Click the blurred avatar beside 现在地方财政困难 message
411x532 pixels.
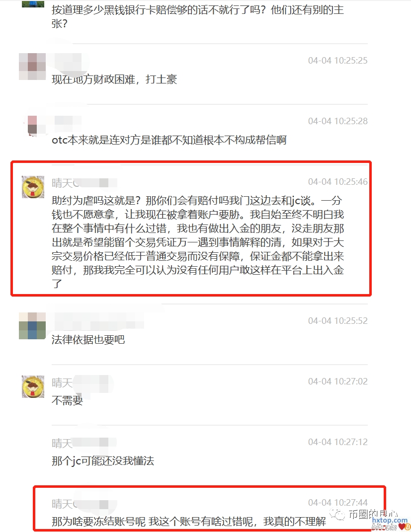tap(32, 67)
